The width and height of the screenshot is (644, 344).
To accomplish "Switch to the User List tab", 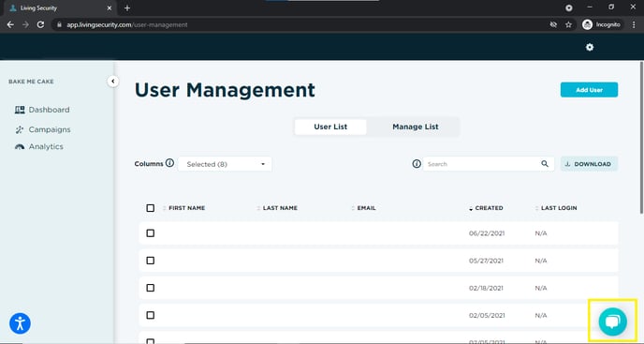I will tap(330, 127).
